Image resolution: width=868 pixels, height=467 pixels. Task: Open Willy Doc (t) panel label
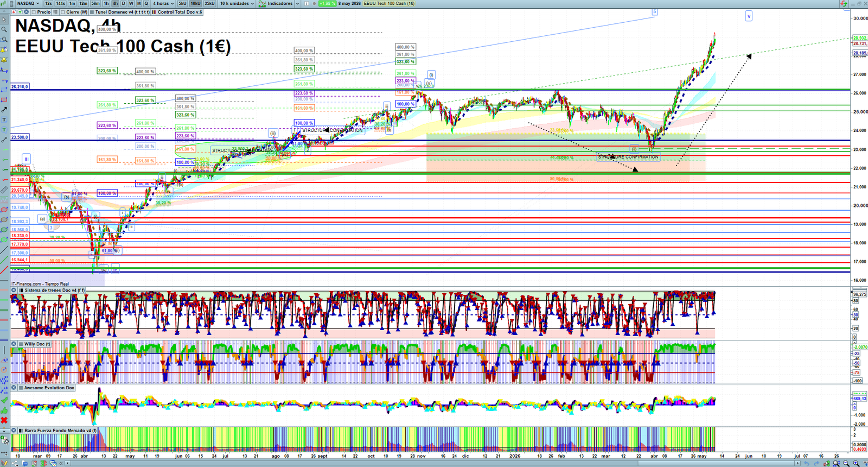pyautogui.click(x=37, y=344)
